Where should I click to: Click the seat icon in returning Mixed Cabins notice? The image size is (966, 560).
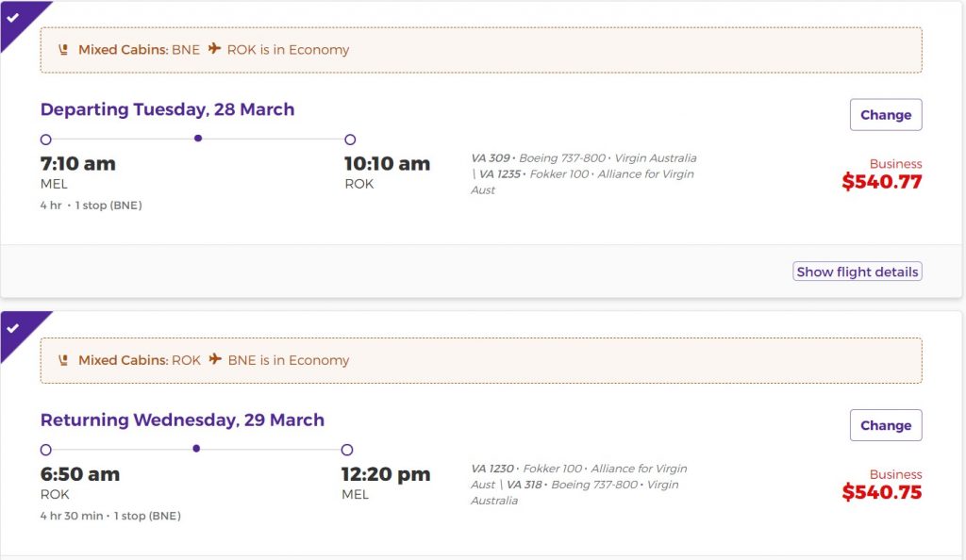tap(63, 360)
